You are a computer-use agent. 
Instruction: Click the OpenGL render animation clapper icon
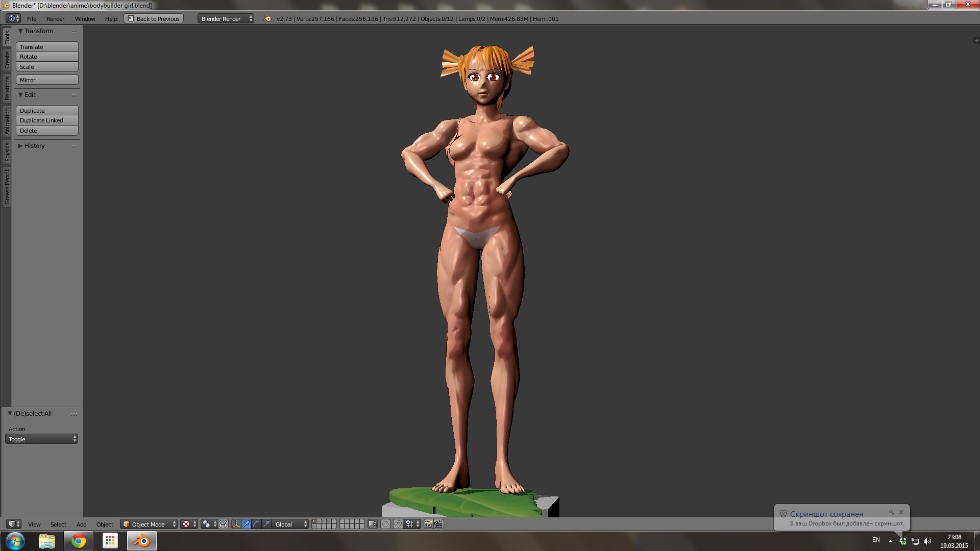(x=438, y=524)
